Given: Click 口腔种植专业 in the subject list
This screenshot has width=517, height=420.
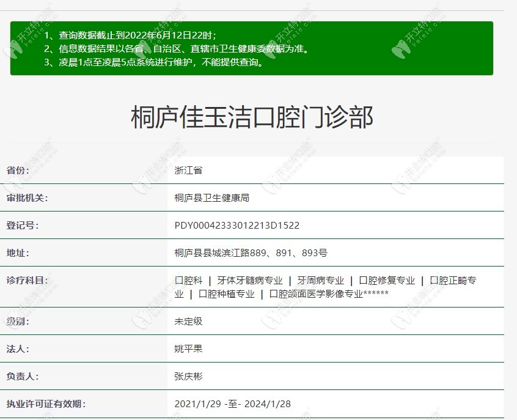Looking at the screenshot, I should coord(227,294).
